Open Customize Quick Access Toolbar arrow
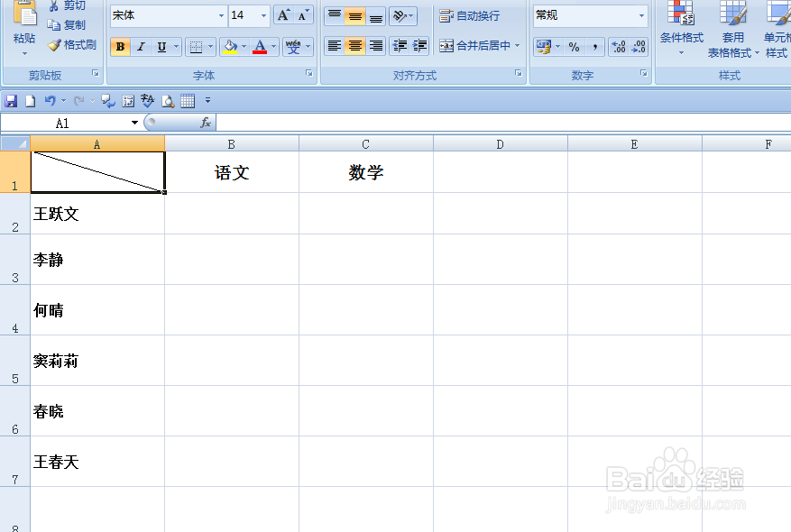Screen dimensions: 791x532 click(x=207, y=101)
